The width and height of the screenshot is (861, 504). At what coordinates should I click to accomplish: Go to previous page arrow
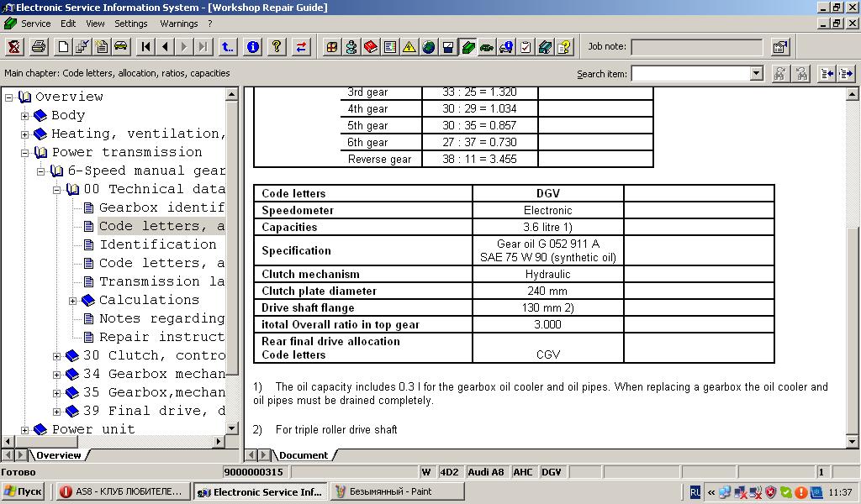[165, 47]
